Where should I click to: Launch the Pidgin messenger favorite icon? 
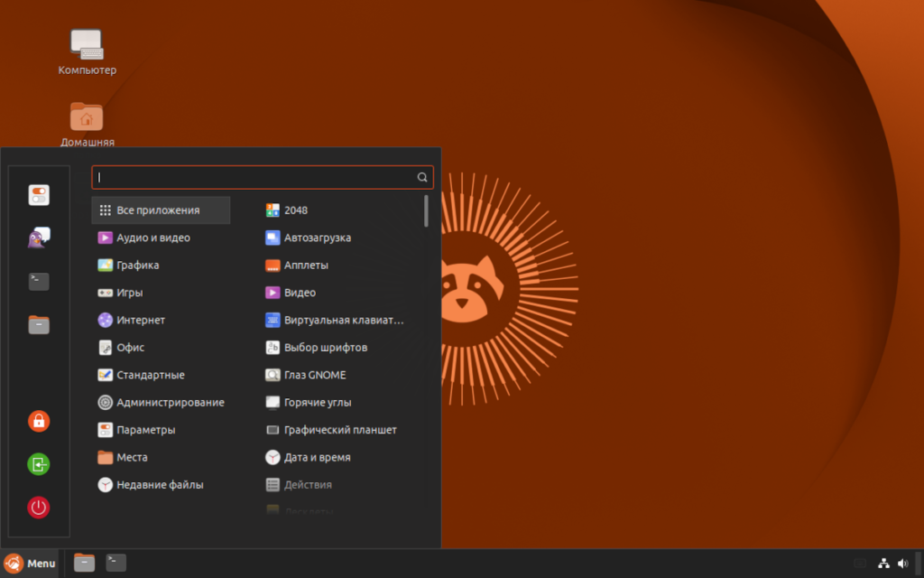click(x=39, y=238)
